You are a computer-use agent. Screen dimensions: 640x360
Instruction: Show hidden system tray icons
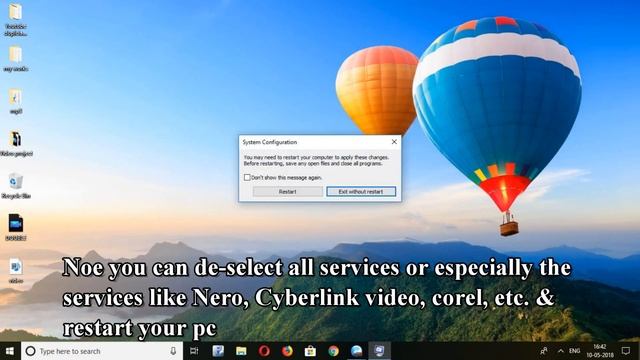coord(561,351)
